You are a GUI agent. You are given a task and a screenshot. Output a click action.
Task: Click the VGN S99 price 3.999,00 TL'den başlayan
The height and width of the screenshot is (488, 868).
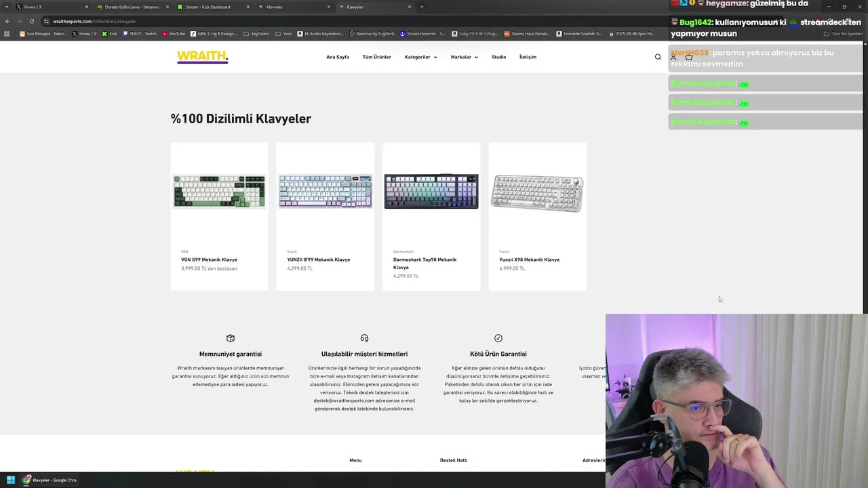pyautogui.click(x=209, y=268)
